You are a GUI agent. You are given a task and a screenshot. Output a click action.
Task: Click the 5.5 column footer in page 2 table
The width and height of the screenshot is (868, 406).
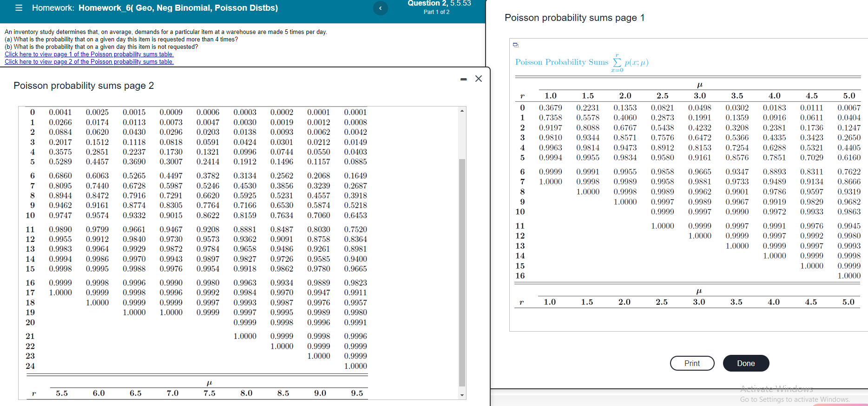[x=62, y=393]
